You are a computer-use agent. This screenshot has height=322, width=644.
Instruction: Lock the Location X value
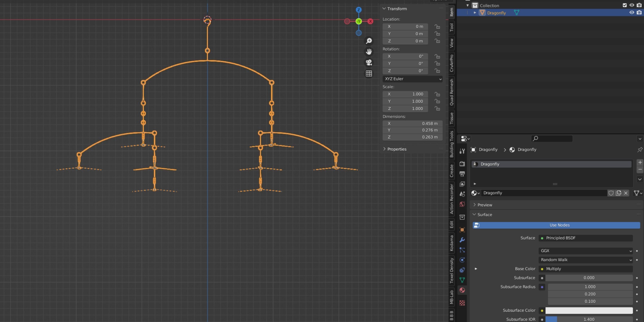437,26
